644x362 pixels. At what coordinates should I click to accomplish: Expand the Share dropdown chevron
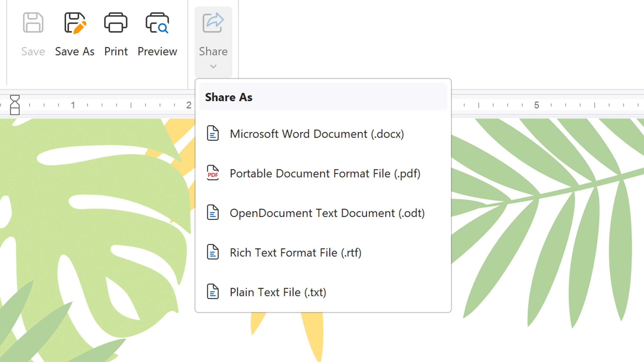tap(213, 66)
